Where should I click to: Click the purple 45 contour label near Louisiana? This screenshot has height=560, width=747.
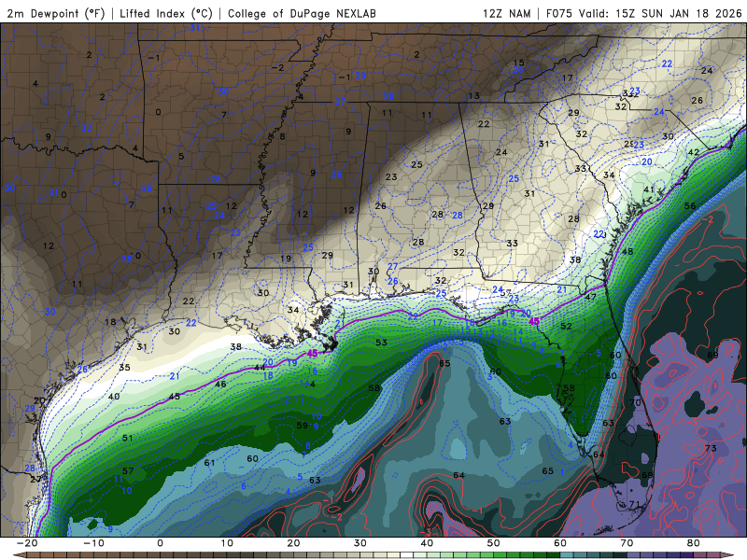[x=312, y=354]
